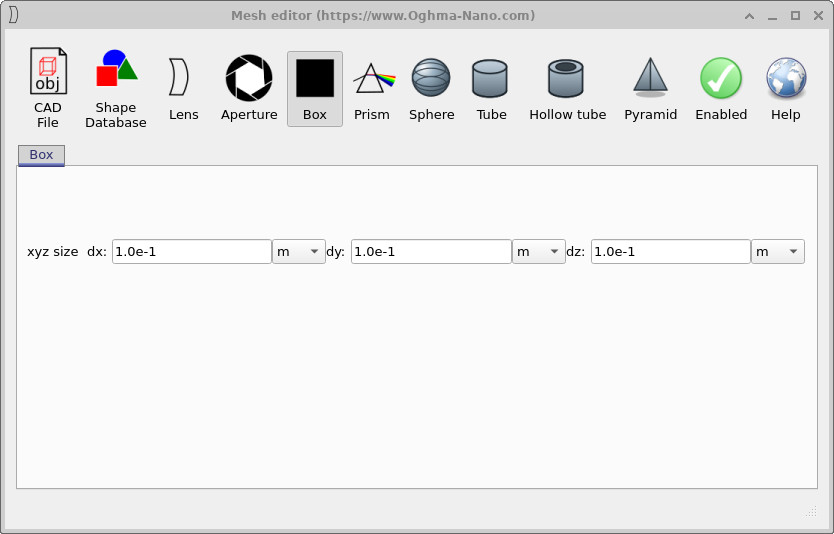Select the Box shape tool
Screen dimensions: 834x534
coord(315,88)
